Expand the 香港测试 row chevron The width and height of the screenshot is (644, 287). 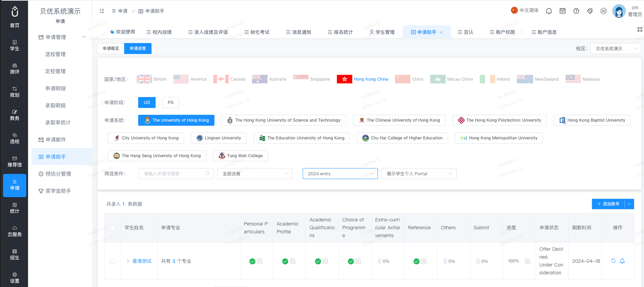tap(128, 261)
